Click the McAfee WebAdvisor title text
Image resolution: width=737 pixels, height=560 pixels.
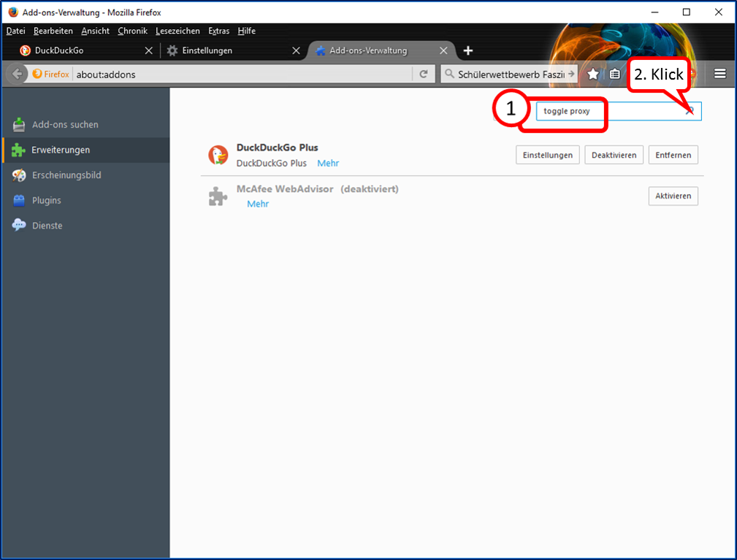pyautogui.click(x=285, y=189)
